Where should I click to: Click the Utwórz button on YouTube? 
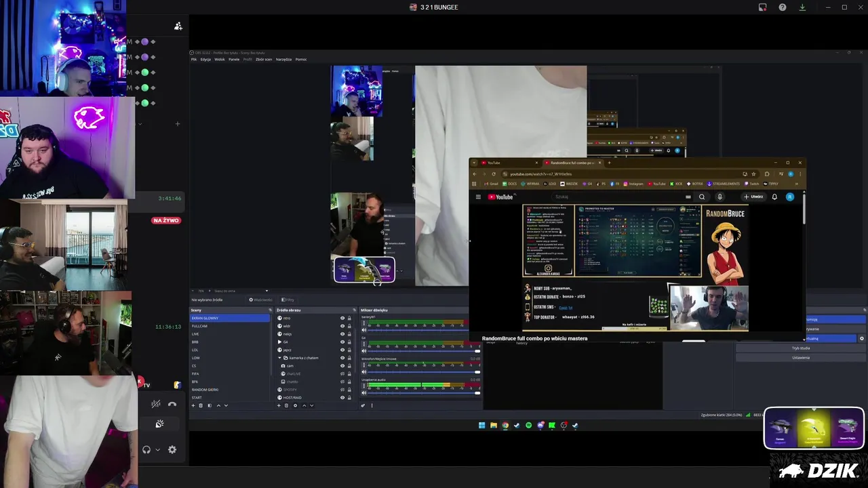753,197
